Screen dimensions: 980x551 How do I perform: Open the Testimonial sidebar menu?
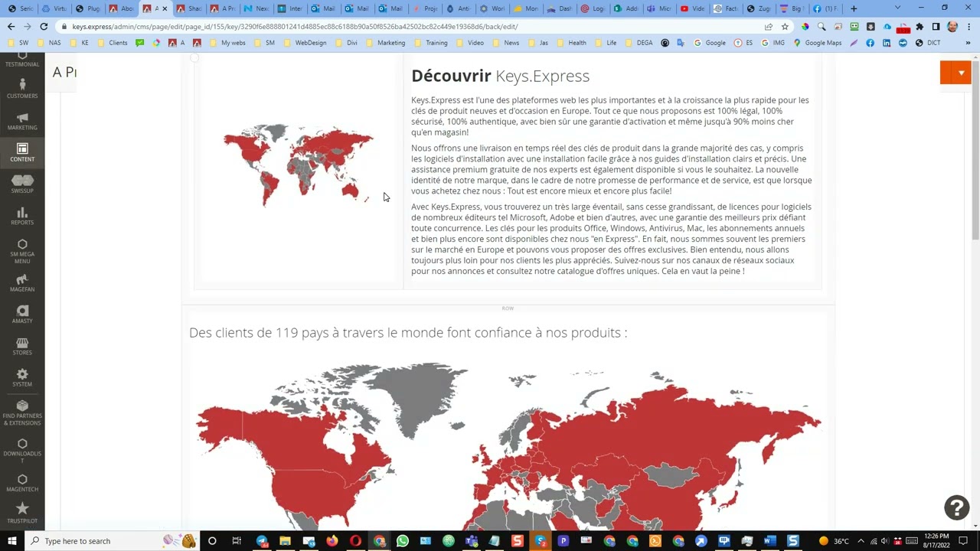pos(22,60)
